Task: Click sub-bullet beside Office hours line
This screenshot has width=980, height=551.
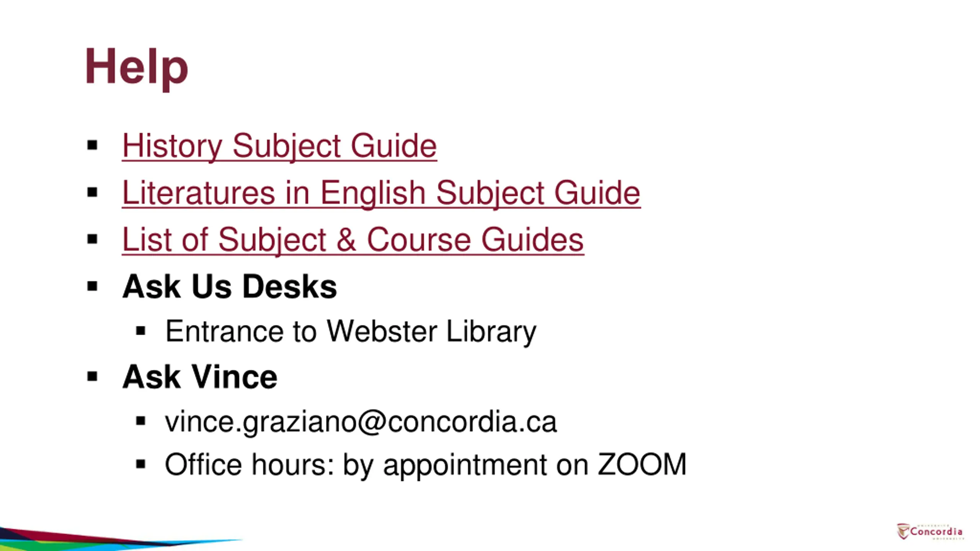Action: [141, 464]
